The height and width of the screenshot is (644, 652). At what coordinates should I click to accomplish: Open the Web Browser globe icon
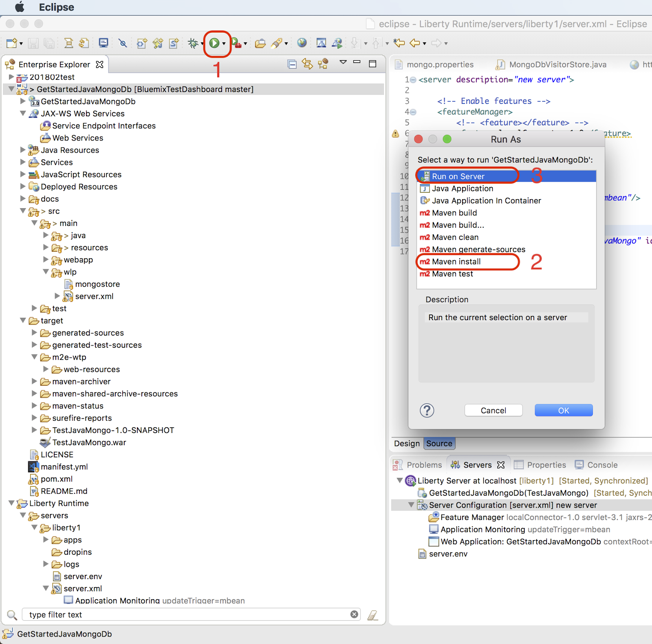302,42
